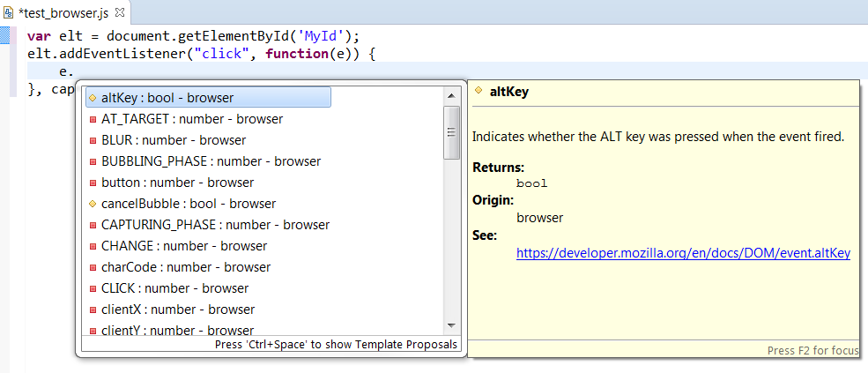Click the red icon next to BLUR
The image size is (868, 373).
click(93, 140)
